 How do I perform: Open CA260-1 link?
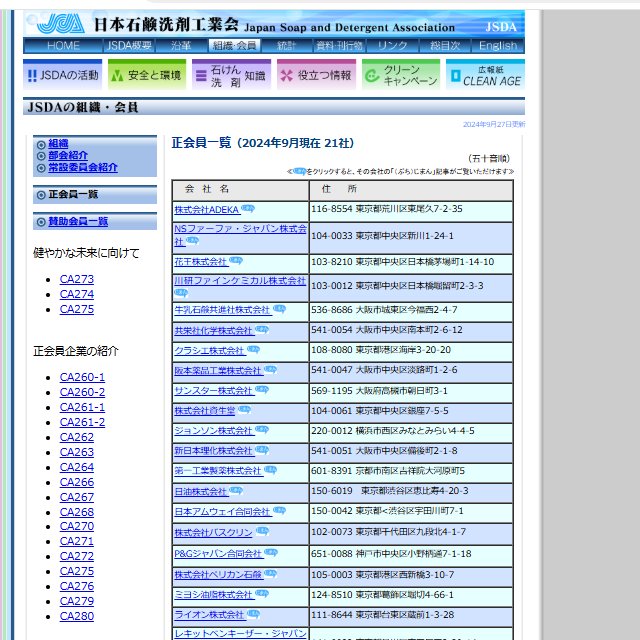[82, 377]
